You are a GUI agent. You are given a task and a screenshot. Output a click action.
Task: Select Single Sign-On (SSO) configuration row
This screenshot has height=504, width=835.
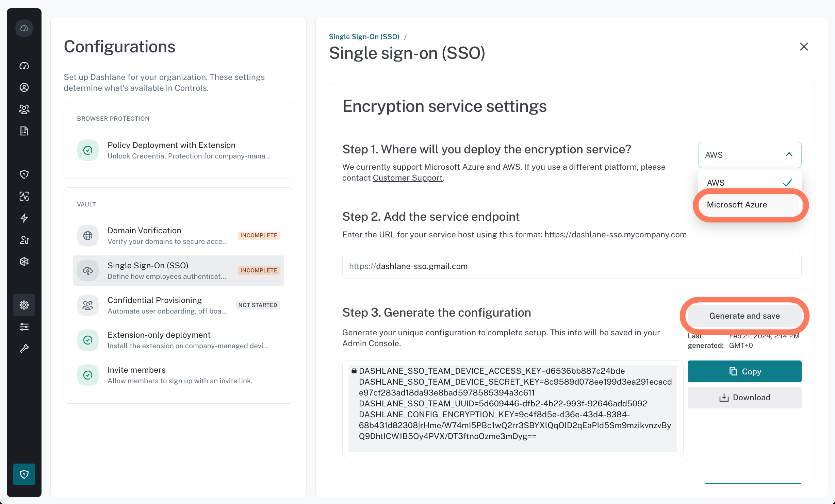click(178, 271)
